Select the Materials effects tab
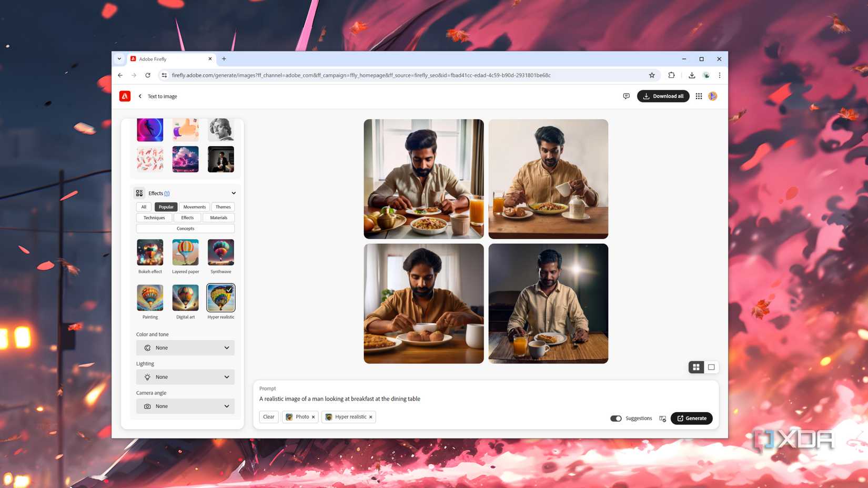The image size is (868, 488). coord(219,218)
